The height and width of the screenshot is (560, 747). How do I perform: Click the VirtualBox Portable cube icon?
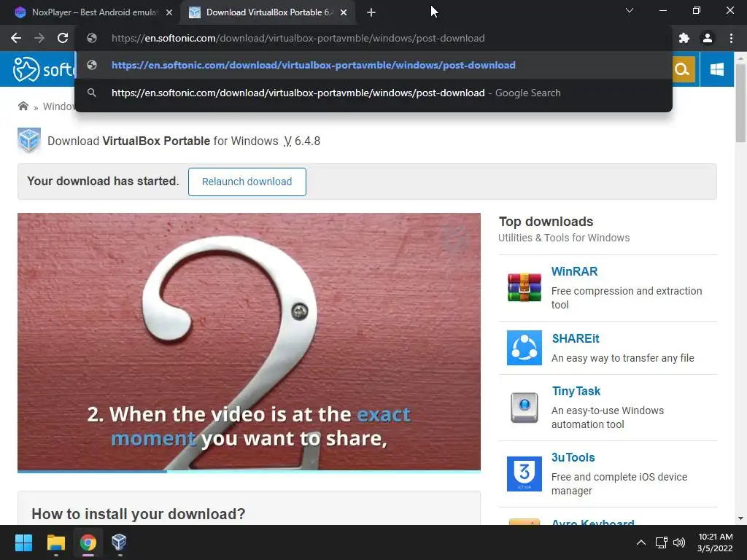[x=29, y=141]
